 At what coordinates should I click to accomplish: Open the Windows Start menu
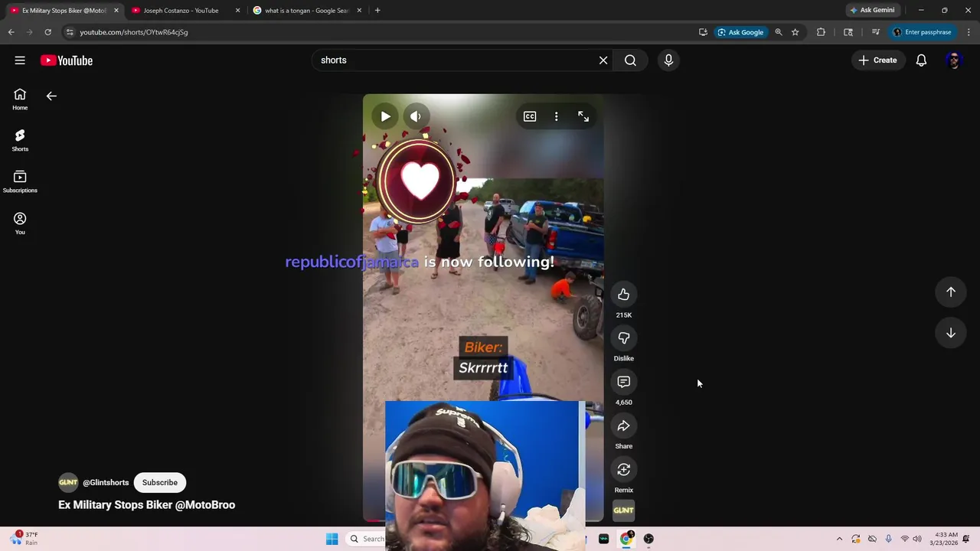[x=332, y=539]
